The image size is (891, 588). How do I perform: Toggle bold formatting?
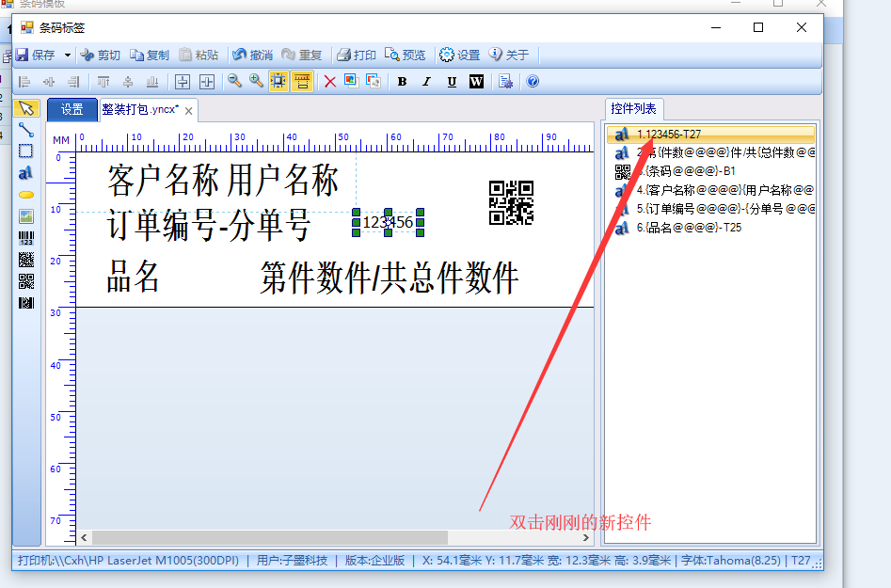[x=402, y=82]
